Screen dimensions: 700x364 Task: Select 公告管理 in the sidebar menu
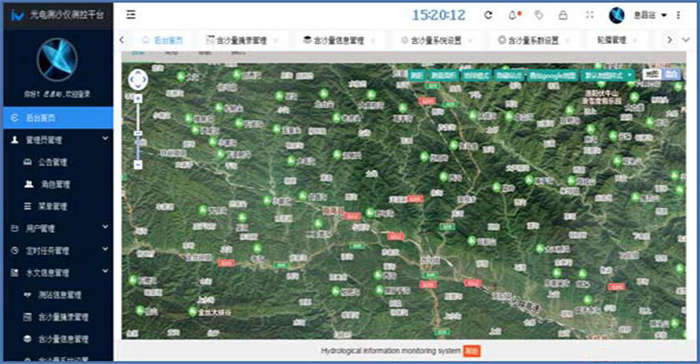[52, 162]
